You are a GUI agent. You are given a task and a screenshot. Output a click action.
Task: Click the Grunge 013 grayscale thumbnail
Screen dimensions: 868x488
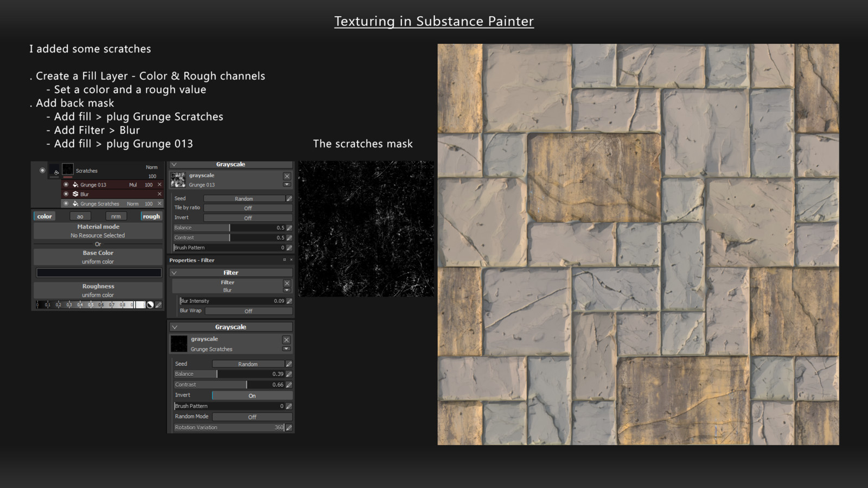pyautogui.click(x=178, y=179)
